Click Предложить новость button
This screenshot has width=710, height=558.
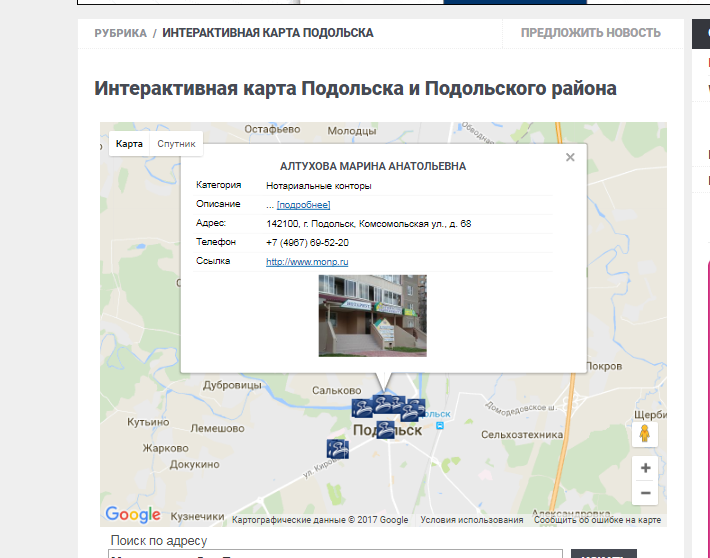coord(590,33)
